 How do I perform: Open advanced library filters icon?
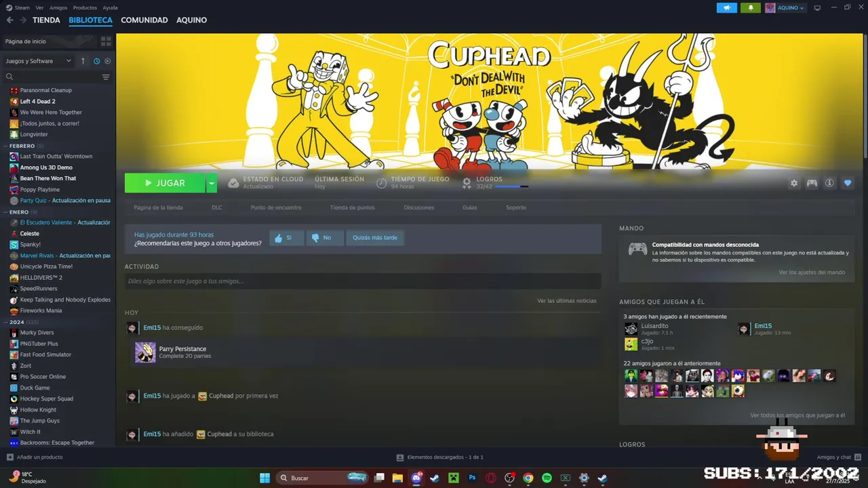(x=106, y=77)
